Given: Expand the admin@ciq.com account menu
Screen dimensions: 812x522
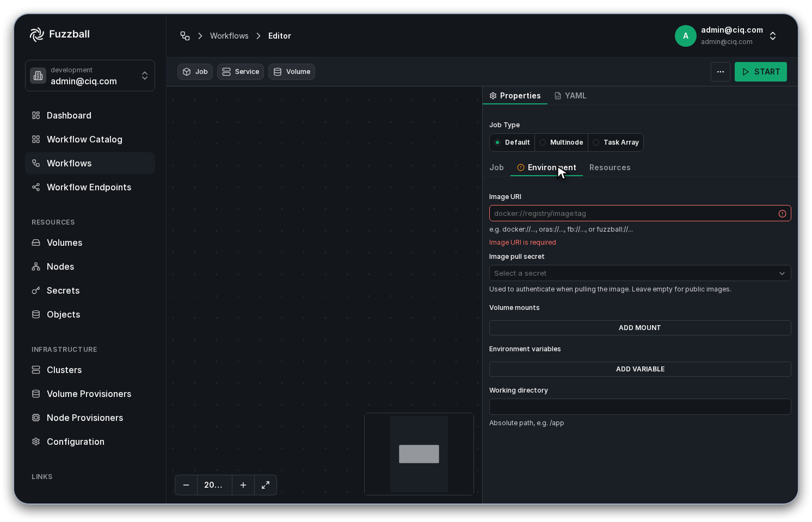Looking at the screenshot, I should tap(727, 36).
